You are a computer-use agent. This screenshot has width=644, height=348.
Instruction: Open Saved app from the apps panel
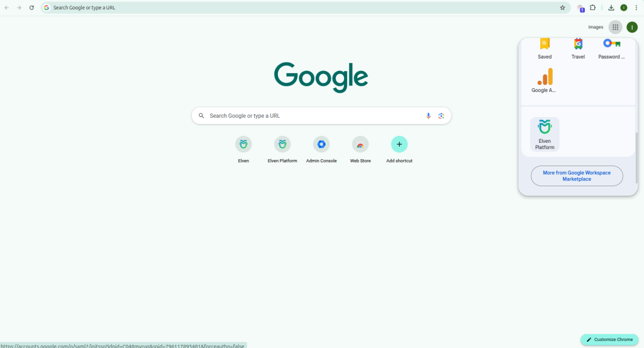click(x=545, y=49)
